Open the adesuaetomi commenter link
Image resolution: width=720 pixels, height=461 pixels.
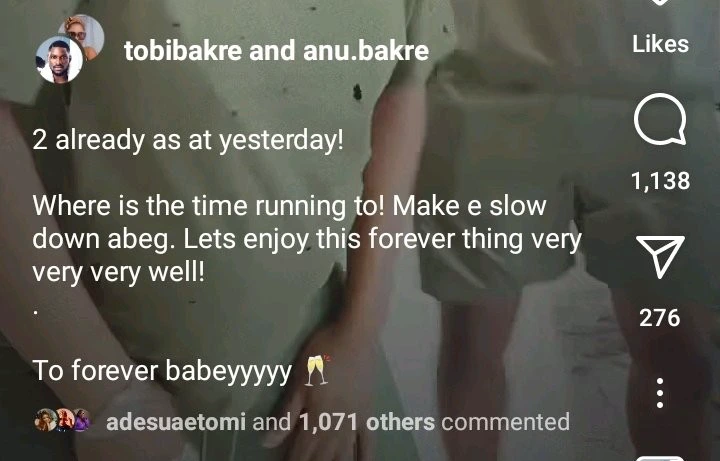(x=175, y=422)
